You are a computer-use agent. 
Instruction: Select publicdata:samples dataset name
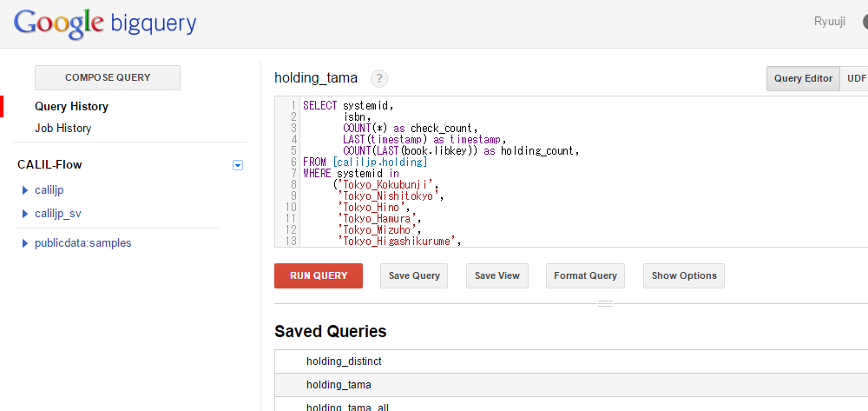coord(83,243)
